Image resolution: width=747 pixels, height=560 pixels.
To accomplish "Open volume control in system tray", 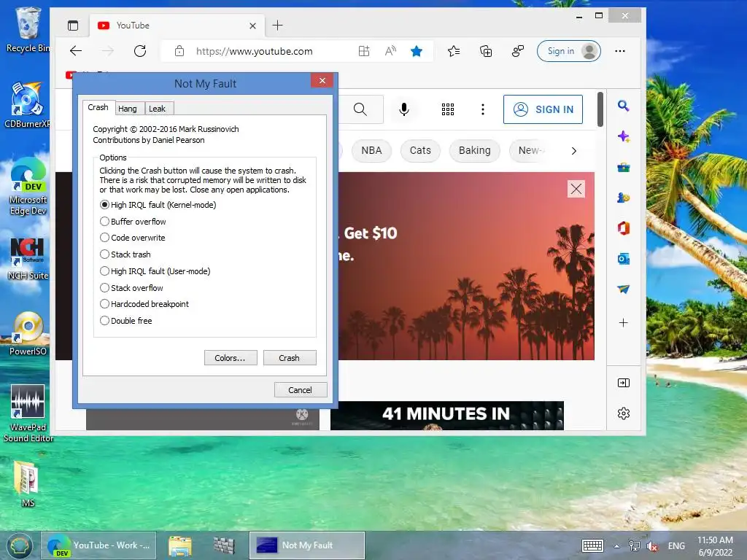I will (652, 546).
